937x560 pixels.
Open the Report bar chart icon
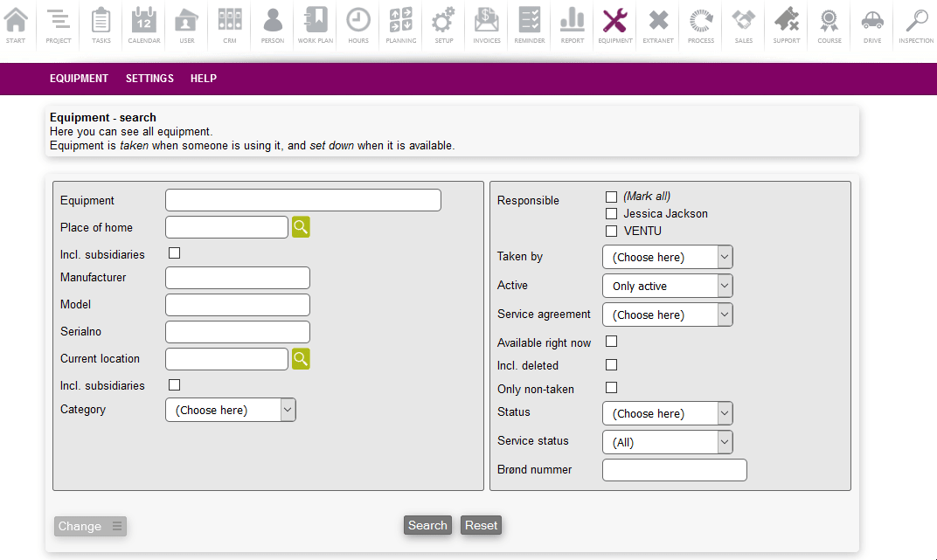tap(573, 24)
